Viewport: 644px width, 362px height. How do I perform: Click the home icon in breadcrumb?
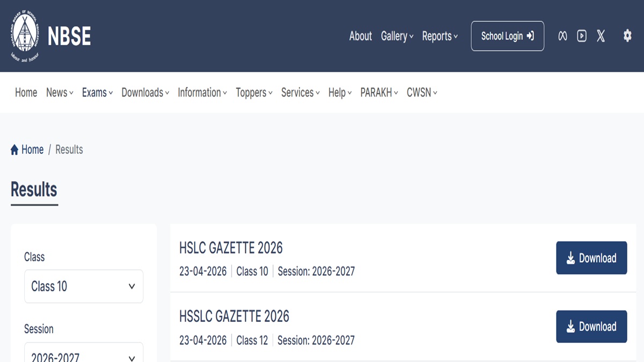pyautogui.click(x=14, y=150)
